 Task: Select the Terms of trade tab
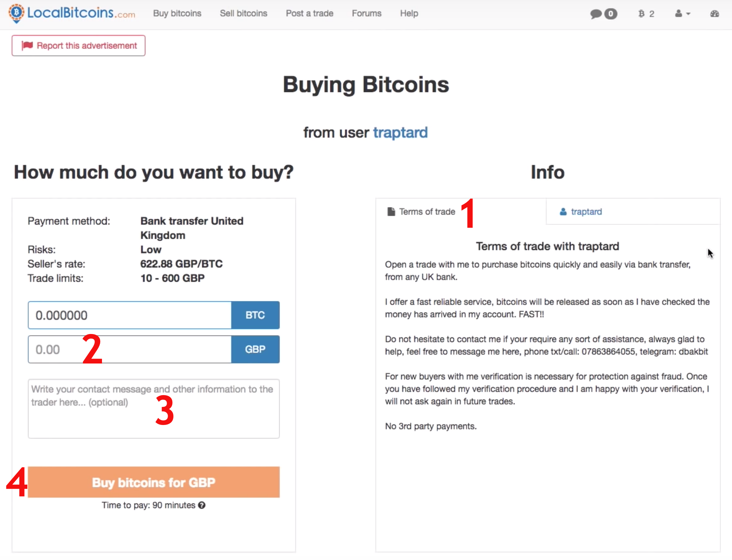461,212
